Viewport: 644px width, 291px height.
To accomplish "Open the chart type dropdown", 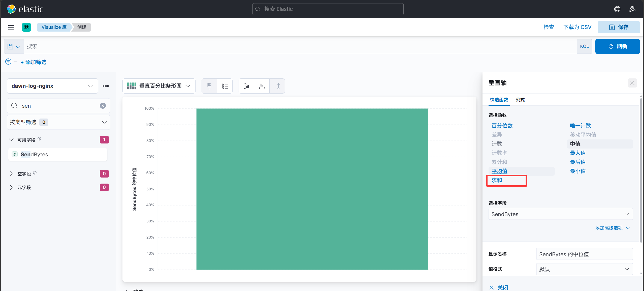I will (159, 86).
